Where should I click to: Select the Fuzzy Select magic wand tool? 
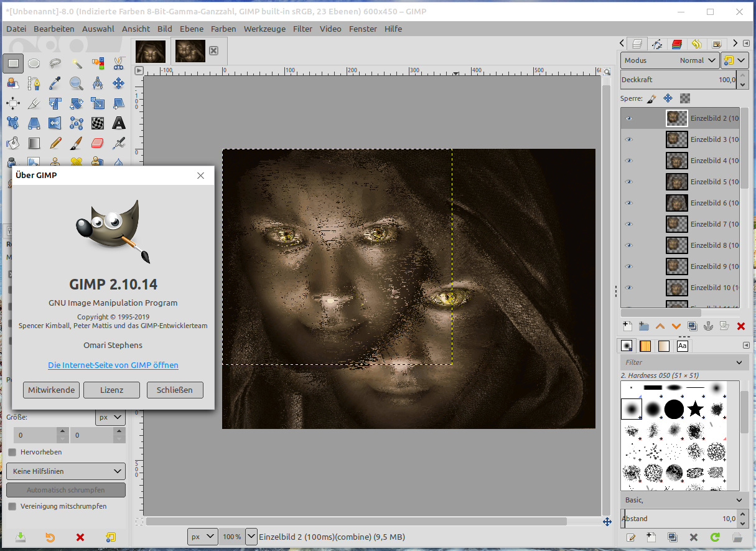(77, 63)
